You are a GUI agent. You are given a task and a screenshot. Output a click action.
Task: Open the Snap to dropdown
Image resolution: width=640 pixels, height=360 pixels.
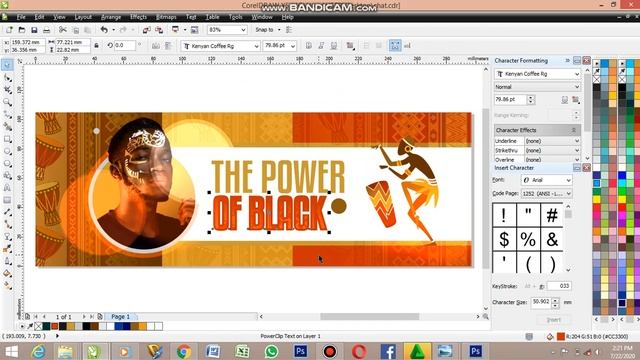(279, 30)
